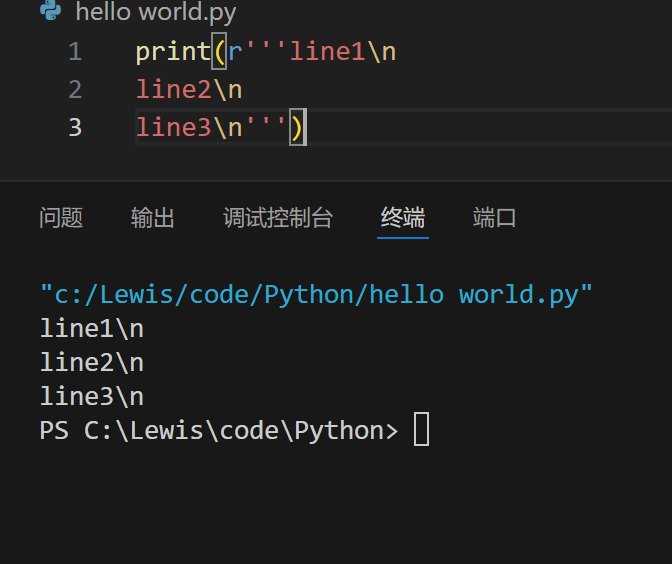The image size is (672, 564).
Task: Click the file path link in terminal
Action: (x=316, y=294)
